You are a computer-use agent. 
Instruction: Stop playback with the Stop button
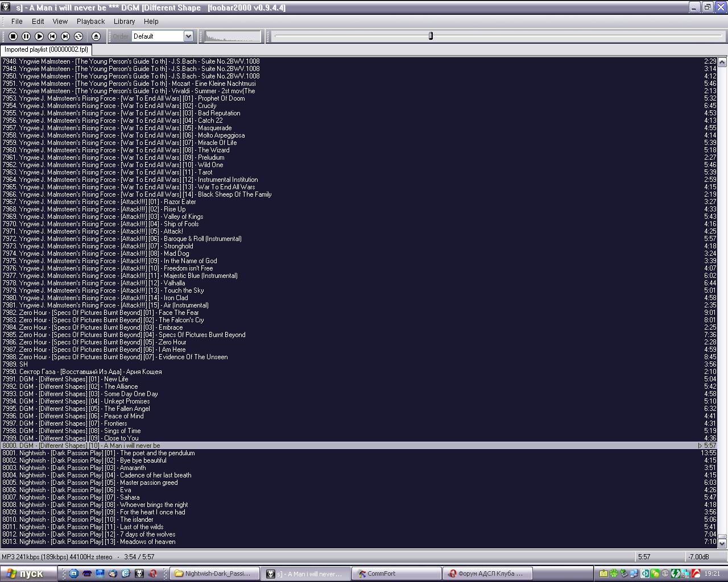point(13,36)
